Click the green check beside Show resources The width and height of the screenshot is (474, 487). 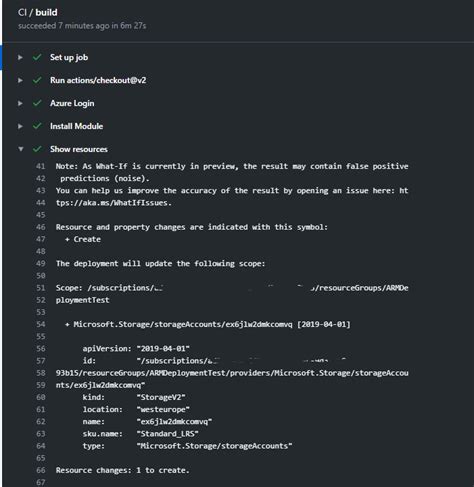click(37, 149)
